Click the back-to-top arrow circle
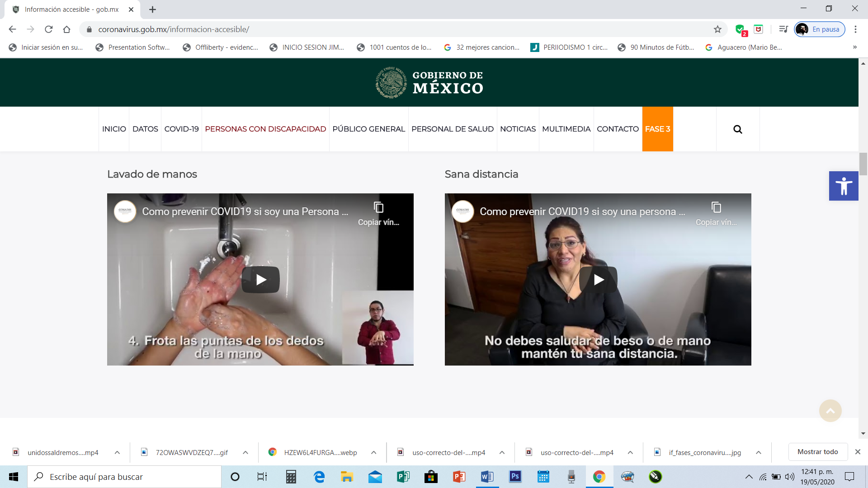Image resolution: width=868 pixels, height=488 pixels. click(830, 411)
